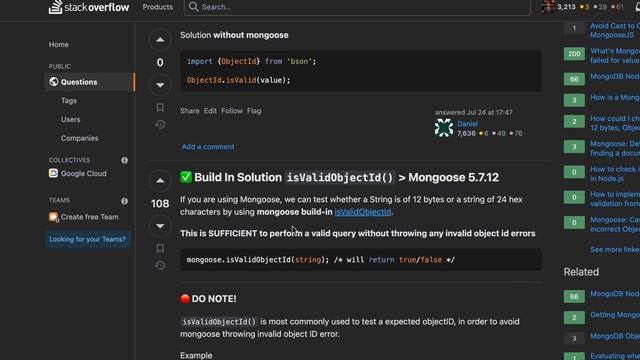Click the 'answered Jul 24 at 17:47' timestamp

473,112
